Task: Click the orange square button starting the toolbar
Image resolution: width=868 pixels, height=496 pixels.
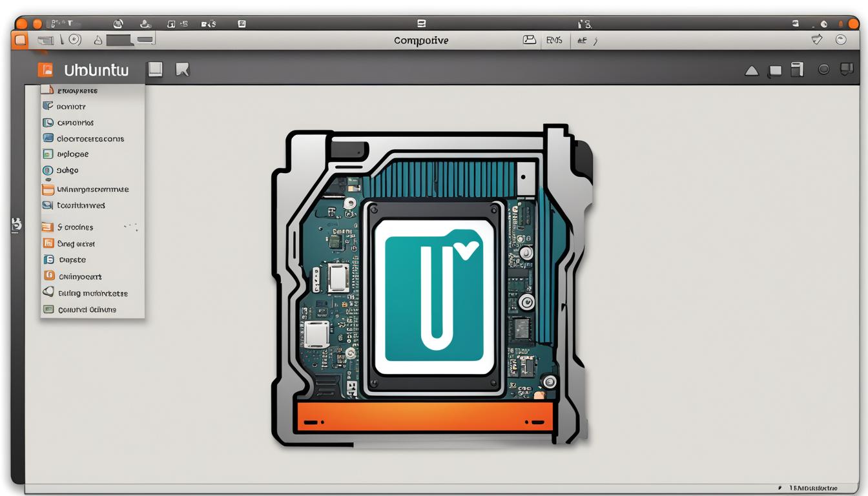Action: tap(20, 40)
